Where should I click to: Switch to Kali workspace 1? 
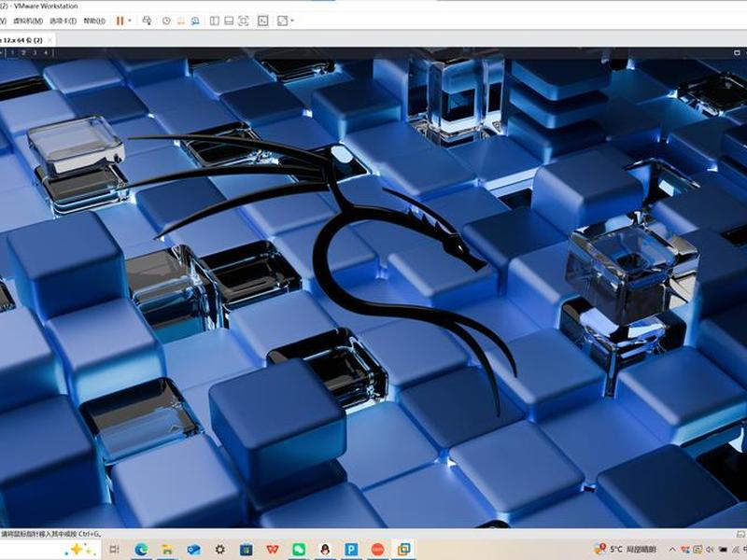click(12, 53)
